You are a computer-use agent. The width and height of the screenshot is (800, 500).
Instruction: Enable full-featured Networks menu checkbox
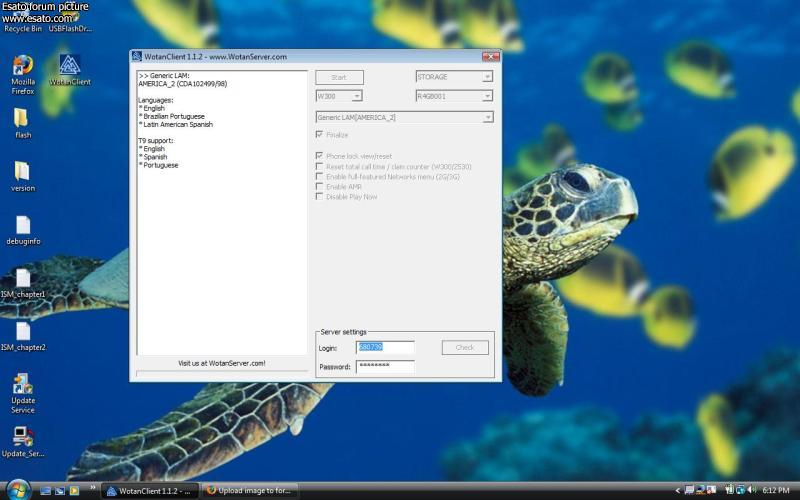coord(319,177)
